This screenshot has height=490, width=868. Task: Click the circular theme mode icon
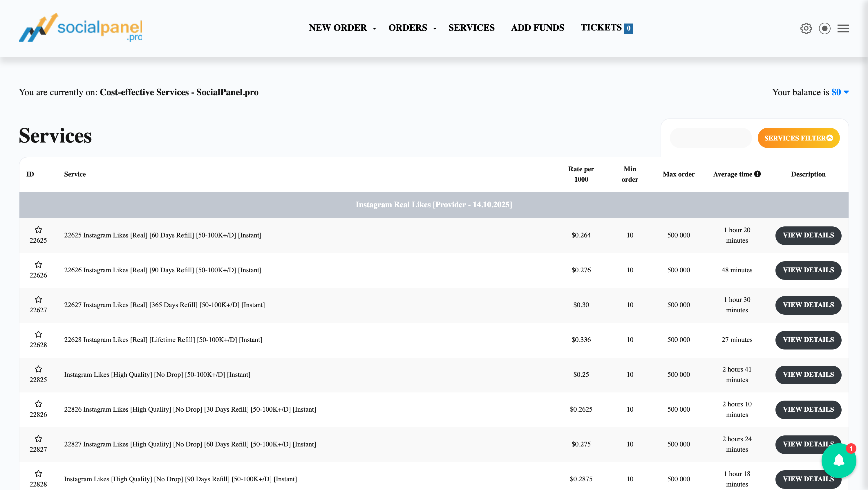(x=824, y=28)
